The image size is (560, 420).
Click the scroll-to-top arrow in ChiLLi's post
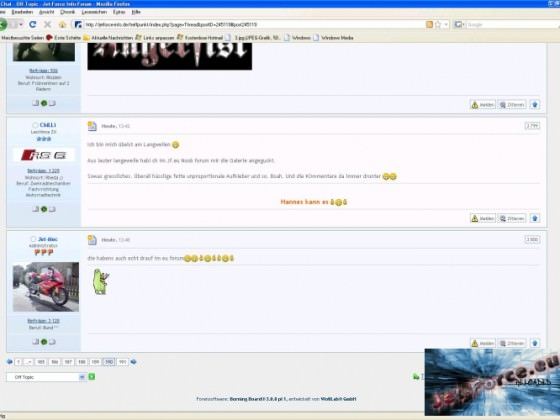tap(535, 218)
